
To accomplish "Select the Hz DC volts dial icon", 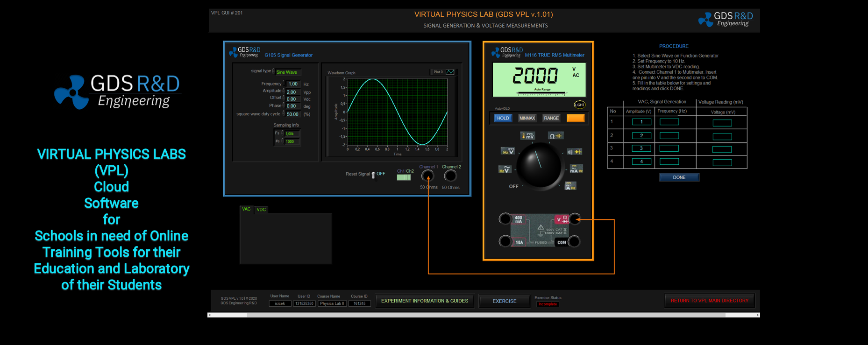I will (x=508, y=151).
